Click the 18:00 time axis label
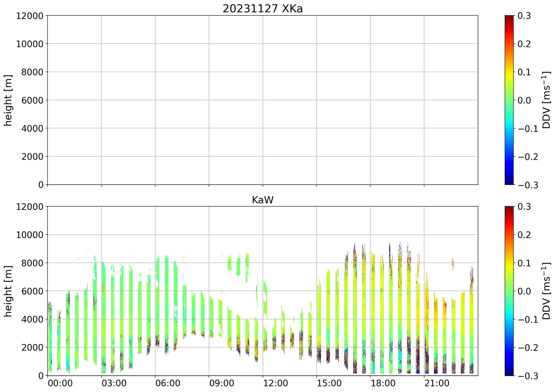The image size is (556, 392). pyautogui.click(x=383, y=383)
